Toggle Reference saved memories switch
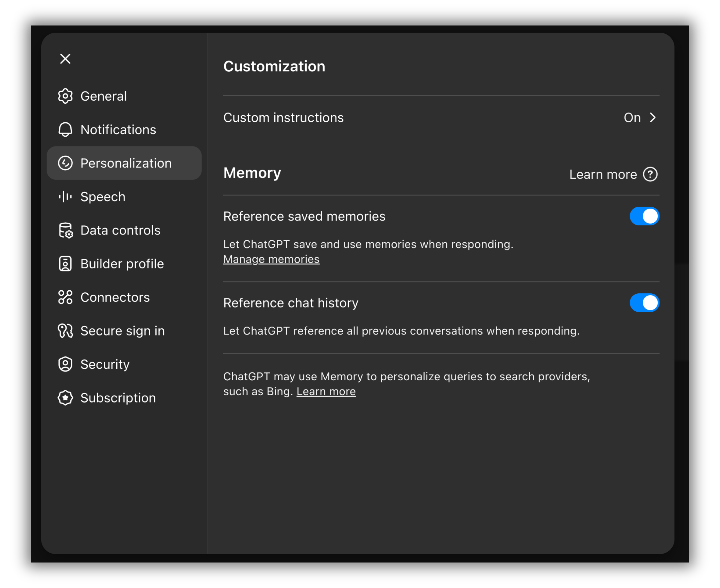720x588 pixels. click(644, 216)
